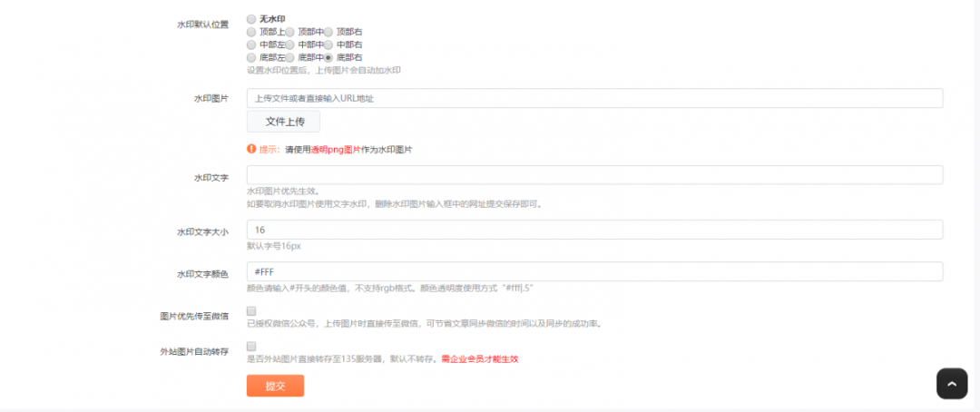Click the orange 提示 warning icon
This screenshot has width=980, height=412.
[x=251, y=149]
